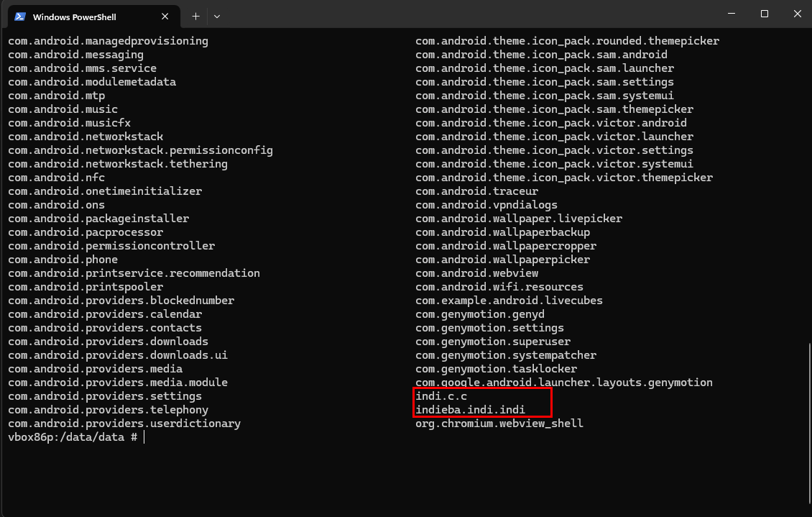Click the text com.android.theme.icon_pack.sam.systemui
The height and width of the screenshot is (517, 812).
tap(545, 96)
